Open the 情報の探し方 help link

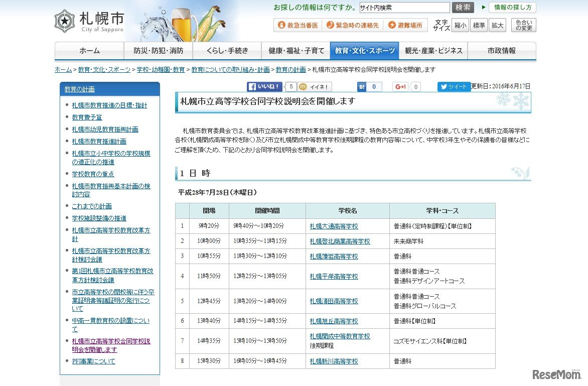[x=513, y=8]
